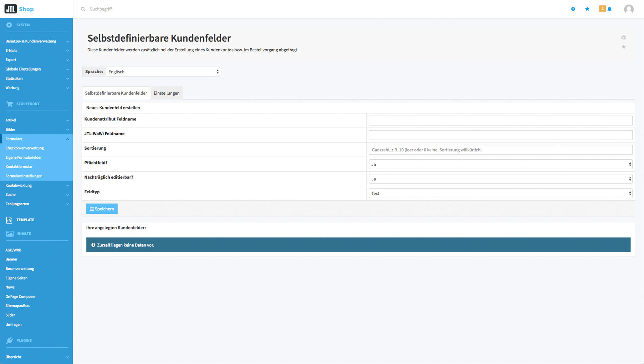Viewport: 644px width, 364px height.
Task: Focus JTL-WaWi Feldname input
Action: (500, 135)
